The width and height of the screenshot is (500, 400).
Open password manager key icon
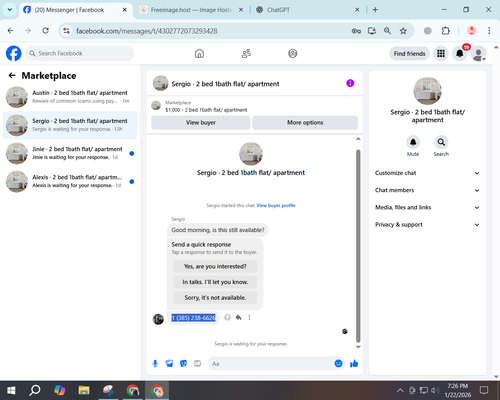[x=356, y=31]
